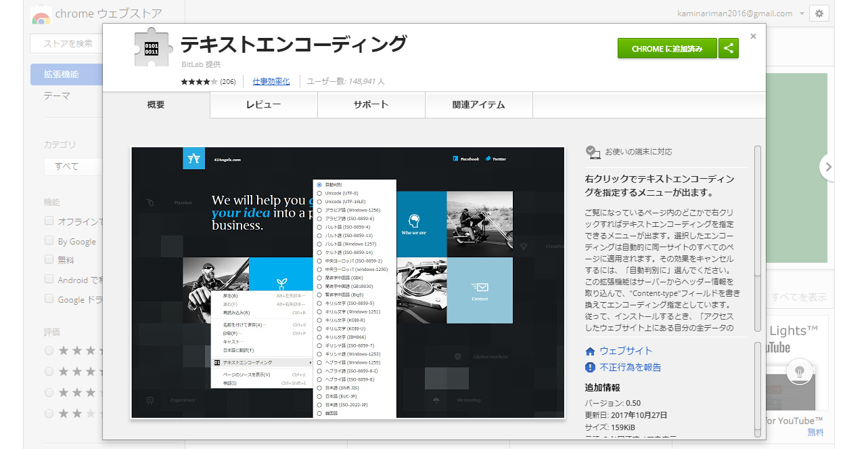
Task: Click the device compatibility icon
Action: point(593,152)
